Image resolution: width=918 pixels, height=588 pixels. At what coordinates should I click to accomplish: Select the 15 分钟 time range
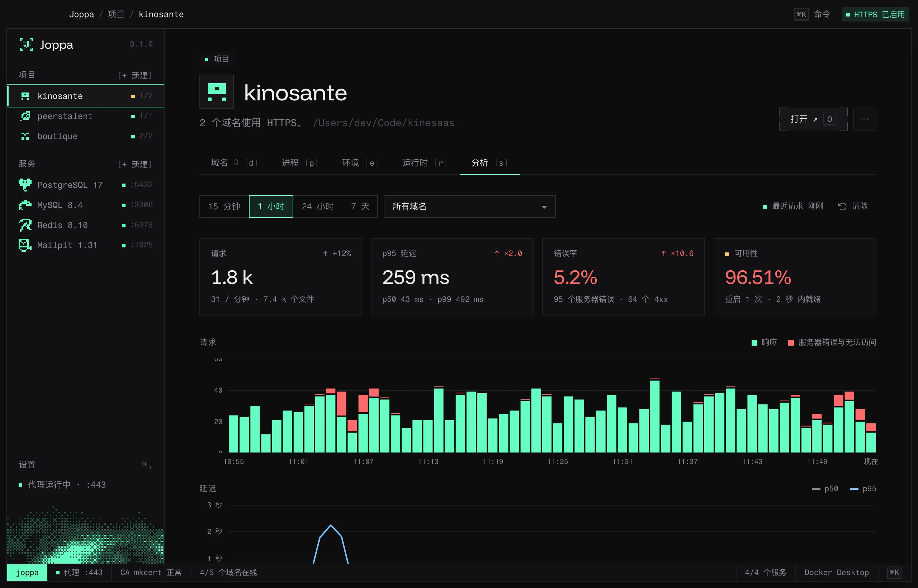[x=224, y=207]
